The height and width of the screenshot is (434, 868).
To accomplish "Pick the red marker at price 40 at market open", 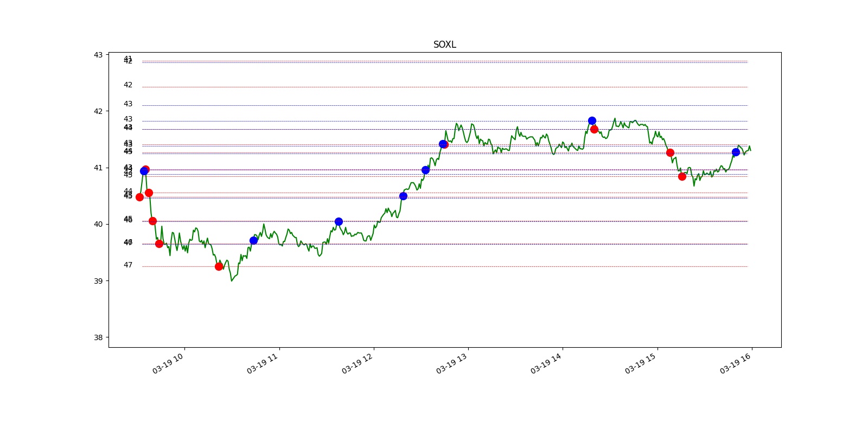I will (x=152, y=221).
